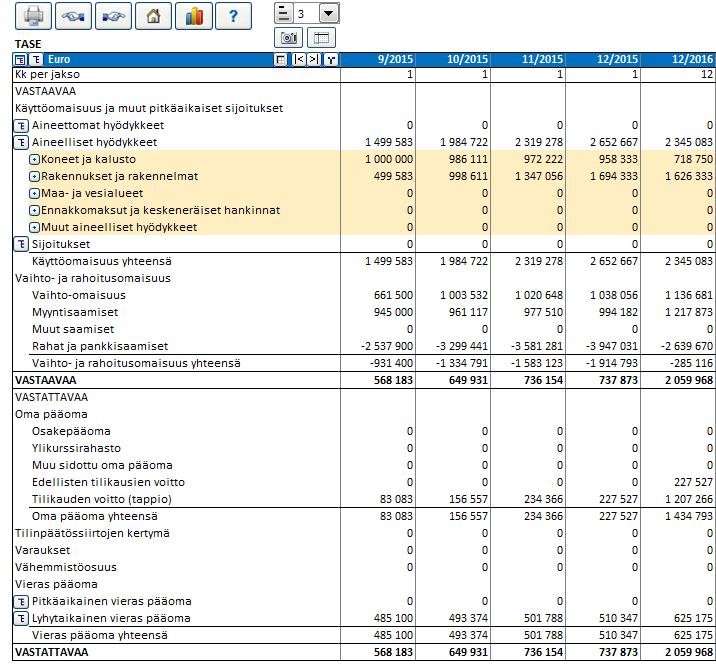Click the Muut saamiset row label
Image resolution: width=716 pixels, height=667 pixels.
point(73,330)
